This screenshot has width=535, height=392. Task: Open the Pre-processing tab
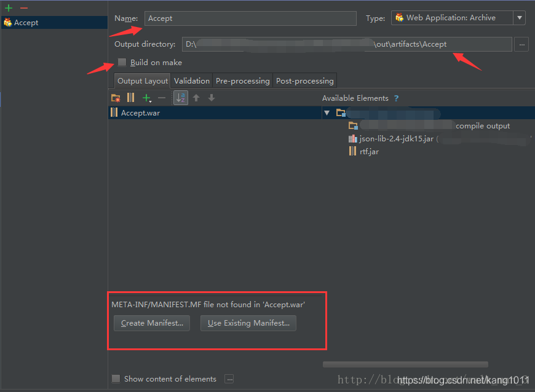[242, 81]
